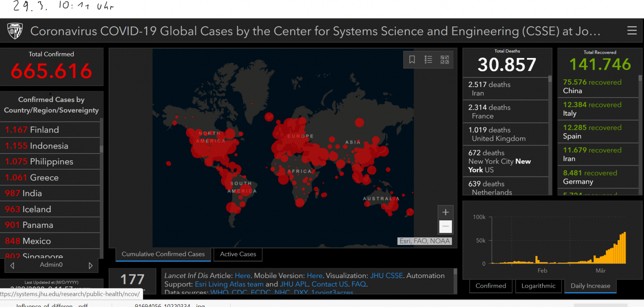Show the map legend list icon
The width and height of the screenshot is (644, 307).
click(x=428, y=60)
